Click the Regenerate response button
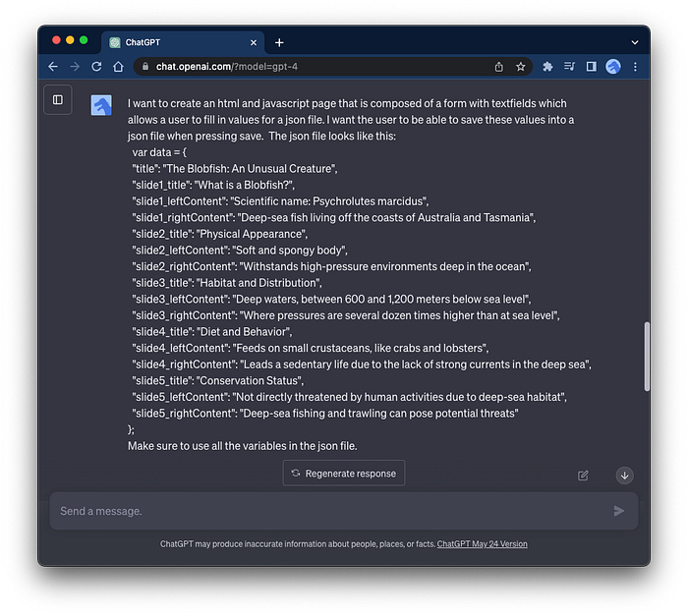 [344, 473]
